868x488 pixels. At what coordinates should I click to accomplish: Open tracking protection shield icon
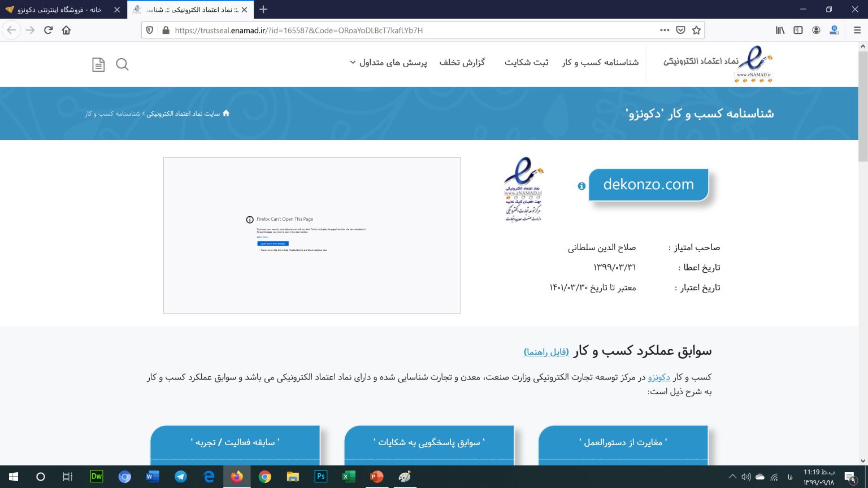(x=150, y=30)
